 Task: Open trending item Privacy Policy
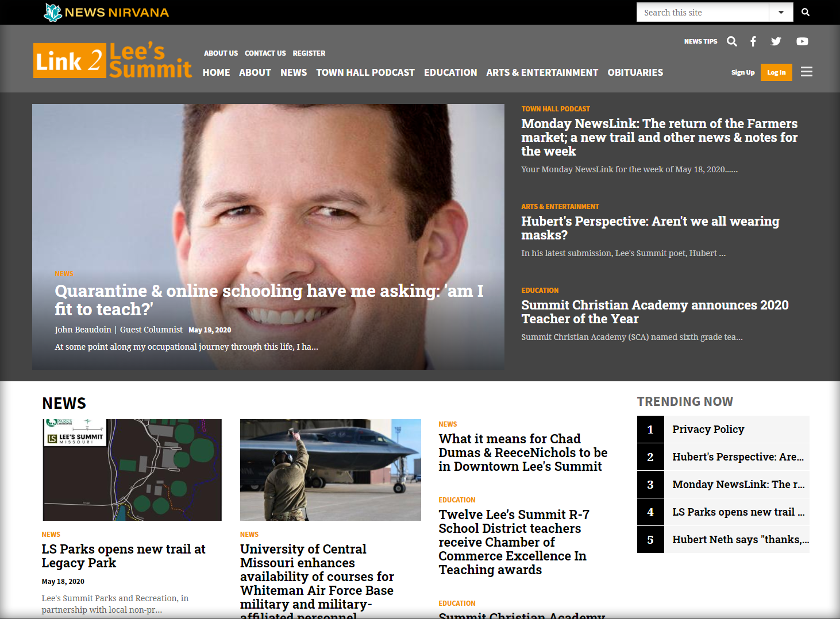(x=723, y=430)
